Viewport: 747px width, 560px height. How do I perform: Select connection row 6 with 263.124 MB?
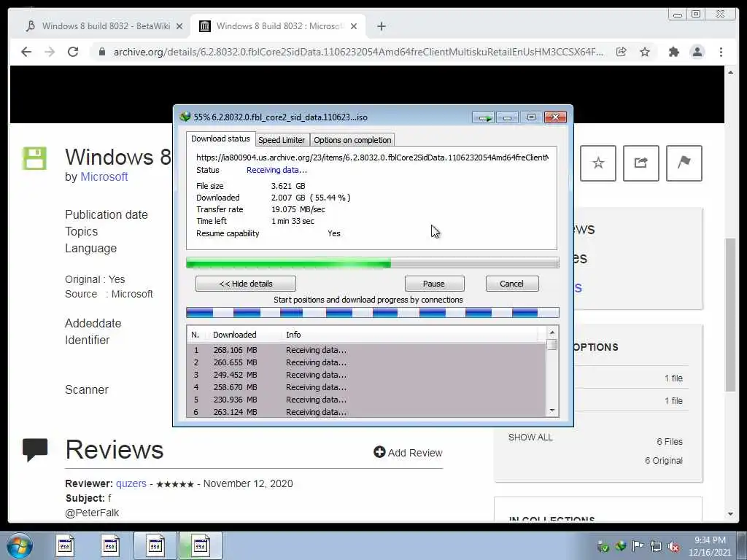point(366,411)
